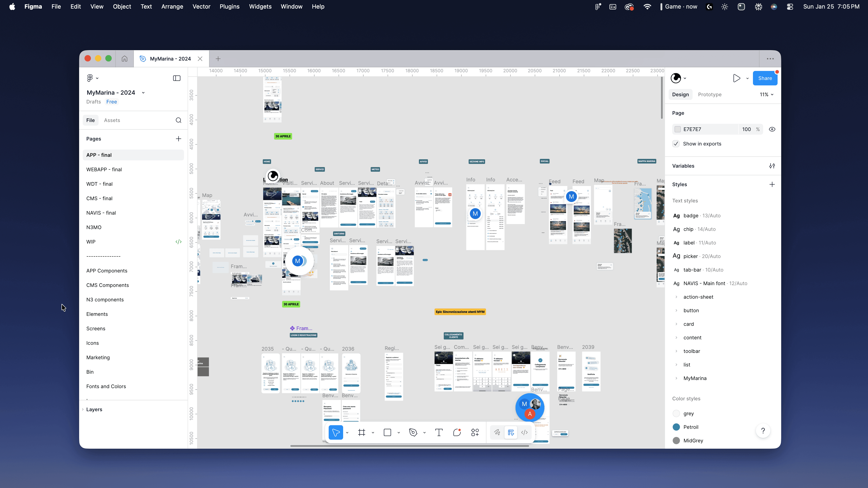Image resolution: width=868 pixels, height=488 pixels.
Task: Click the search icon in File panel
Action: (x=178, y=120)
